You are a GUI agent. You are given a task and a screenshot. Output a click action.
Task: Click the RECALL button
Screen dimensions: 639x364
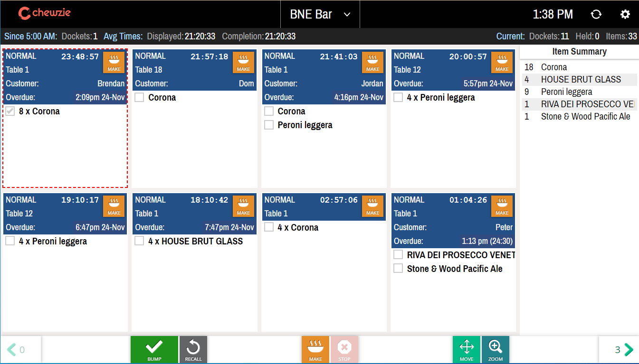point(193,350)
